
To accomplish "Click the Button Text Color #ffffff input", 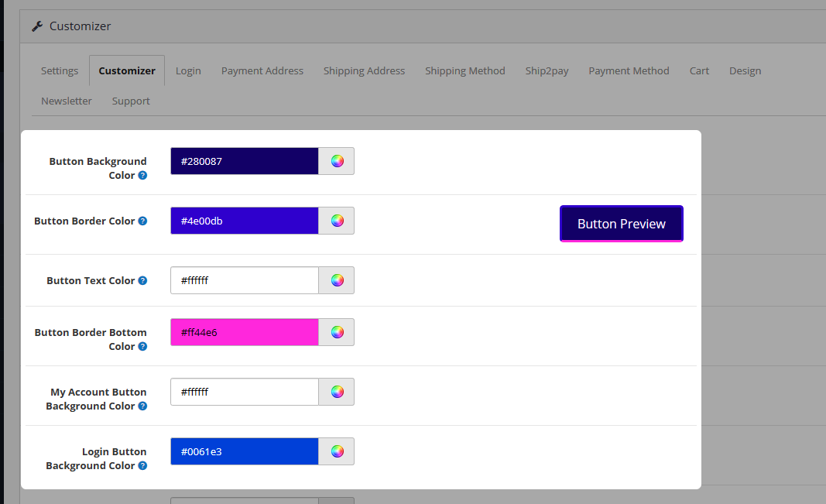I will tap(244, 280).
